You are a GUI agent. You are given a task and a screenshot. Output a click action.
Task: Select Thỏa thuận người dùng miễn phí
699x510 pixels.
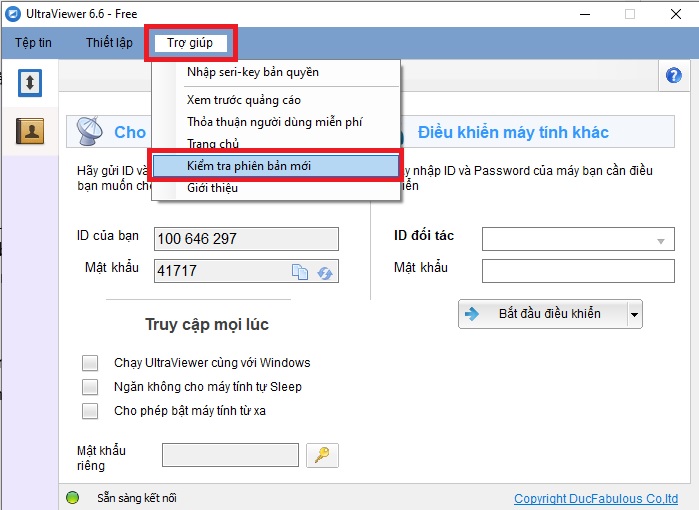pos(275,122)
